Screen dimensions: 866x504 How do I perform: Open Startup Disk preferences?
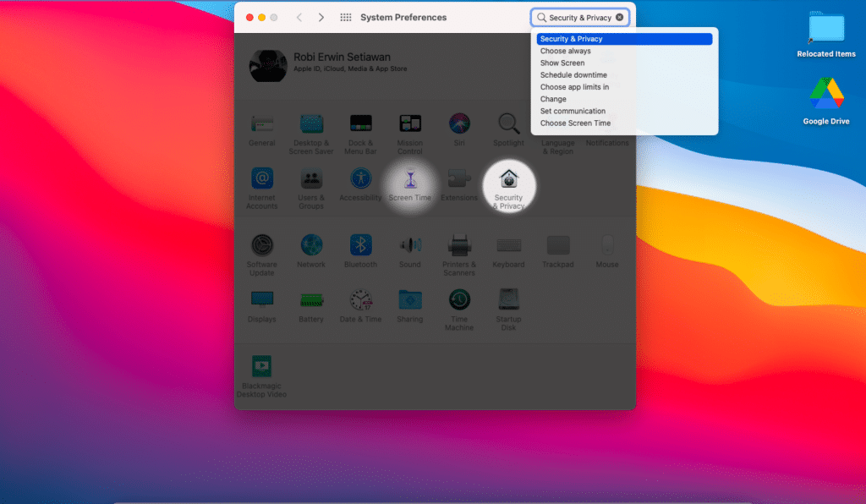tap(508, 310)
